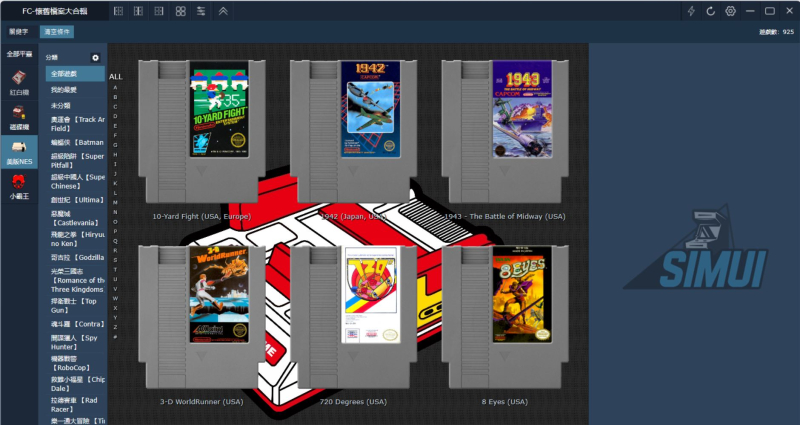Select the 小霸王 platform icon

pyautogui.click(x=19, y=187)
